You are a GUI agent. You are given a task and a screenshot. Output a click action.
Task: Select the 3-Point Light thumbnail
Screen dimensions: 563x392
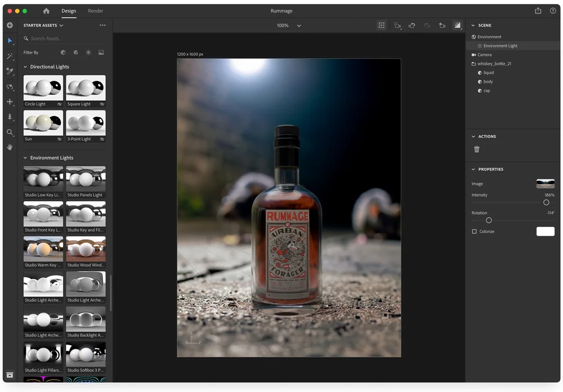coord(86,123)
